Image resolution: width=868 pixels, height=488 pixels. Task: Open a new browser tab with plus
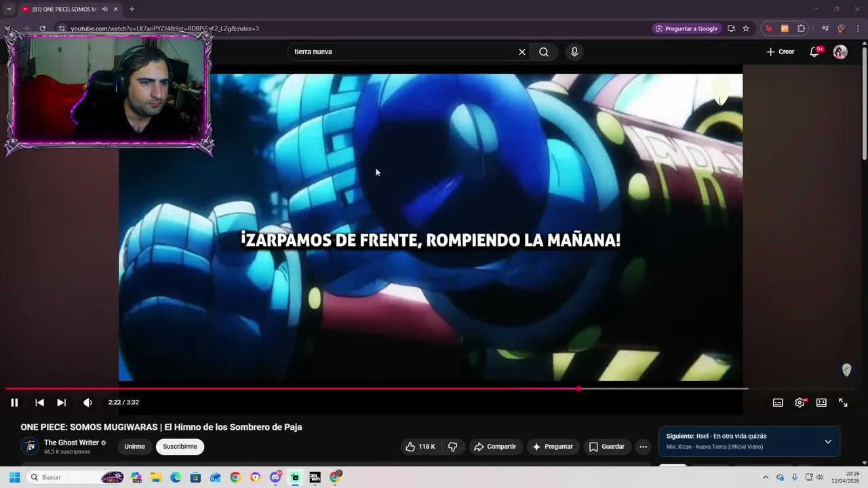click(132, 9)
